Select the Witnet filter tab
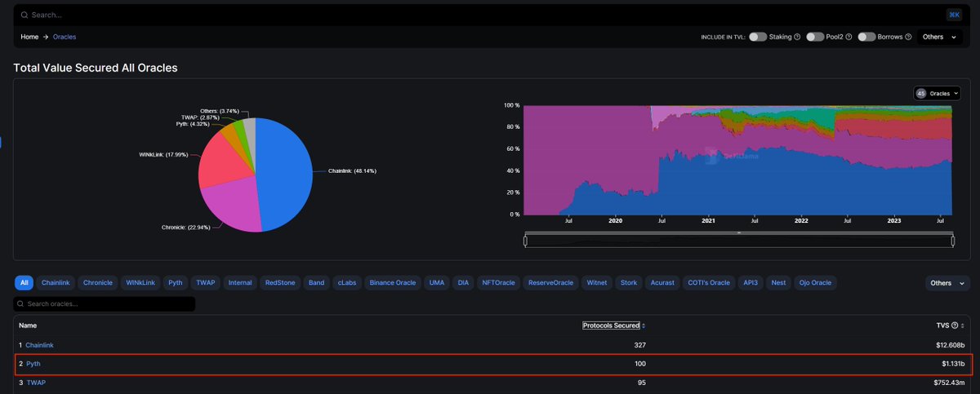This screenshot has width=980, height=394. click(x=598, y=283)
